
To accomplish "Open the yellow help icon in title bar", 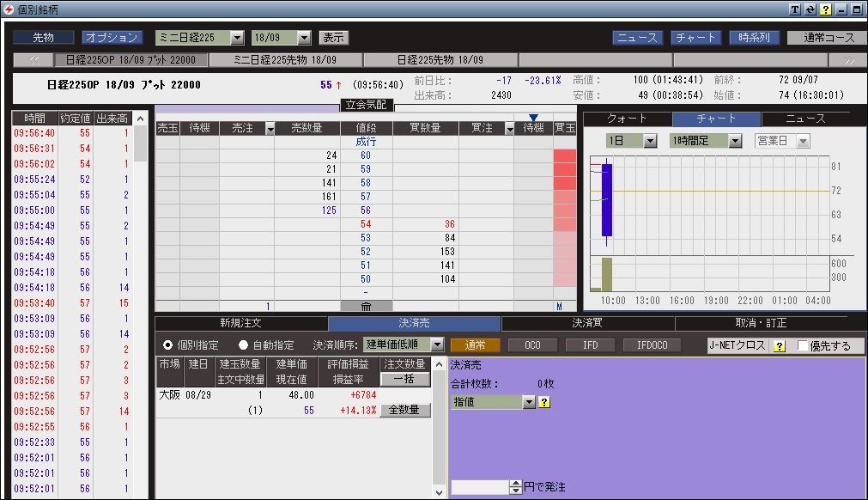I will click(825, 9).
